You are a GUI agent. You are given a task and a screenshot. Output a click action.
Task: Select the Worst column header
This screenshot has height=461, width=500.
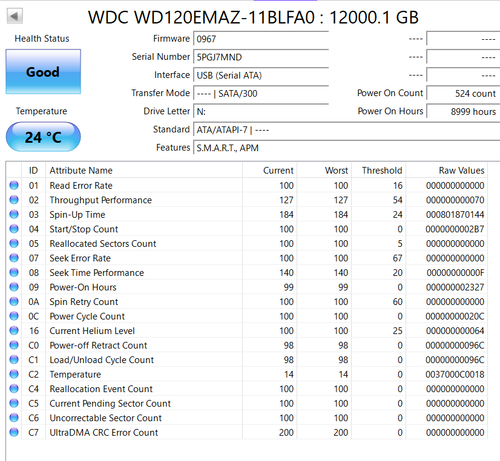coord(324,170)
